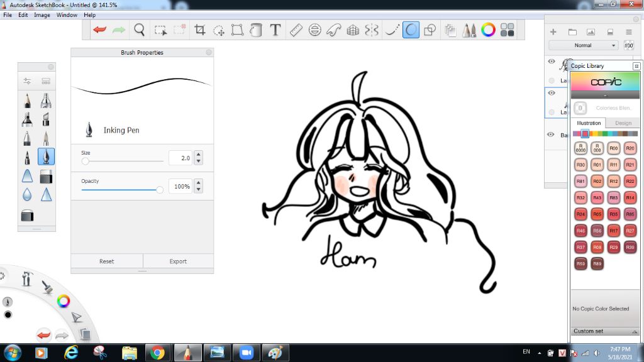Activate the Crop tool

(199, 30)
